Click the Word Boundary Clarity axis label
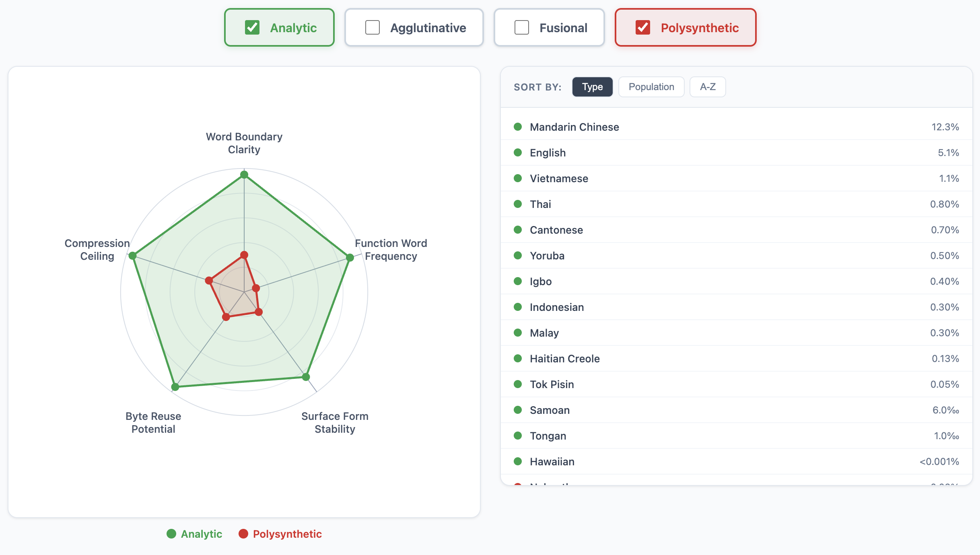The height and width of the screenshot is (555, 980). (244, 143)
